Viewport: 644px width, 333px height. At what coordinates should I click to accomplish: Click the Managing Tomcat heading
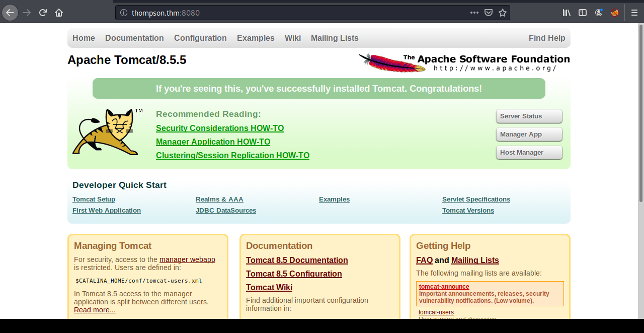[113, 246]
